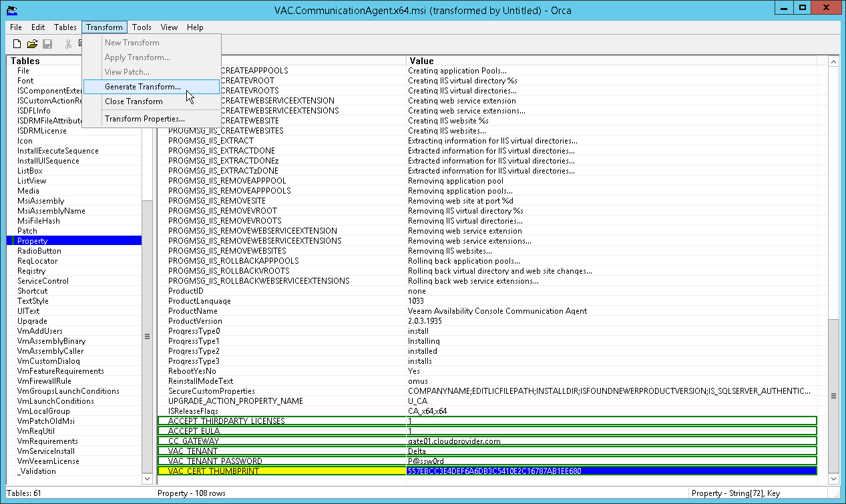
Task: Select the Media table
Action: [x=28, y=191]
